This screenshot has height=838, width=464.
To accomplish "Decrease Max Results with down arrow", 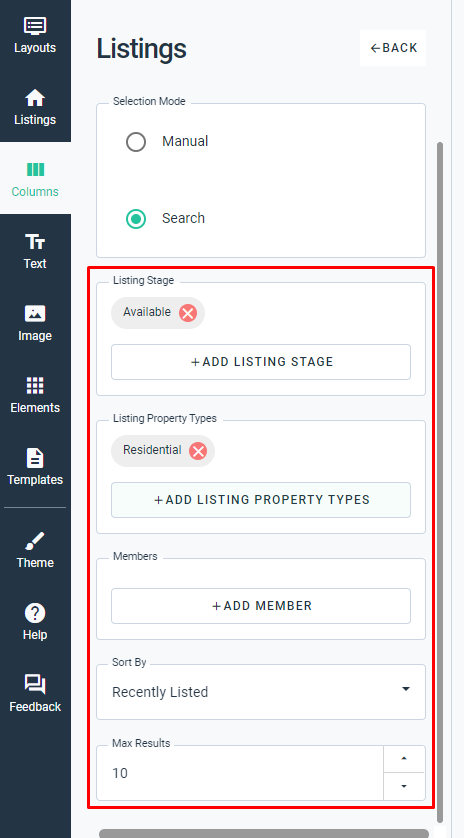I will [404, 786].
